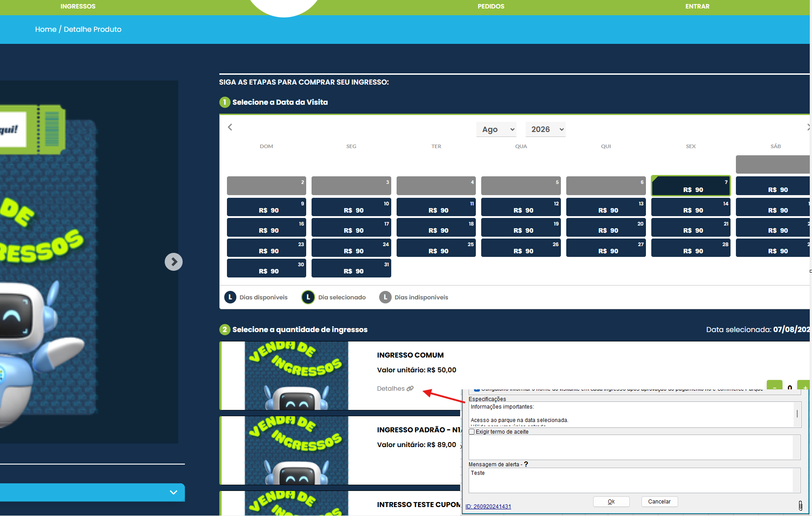The width and height of the screenshot is (812, 516).
Task: Pick day 26 in the calendar
Action: point(521,247)
